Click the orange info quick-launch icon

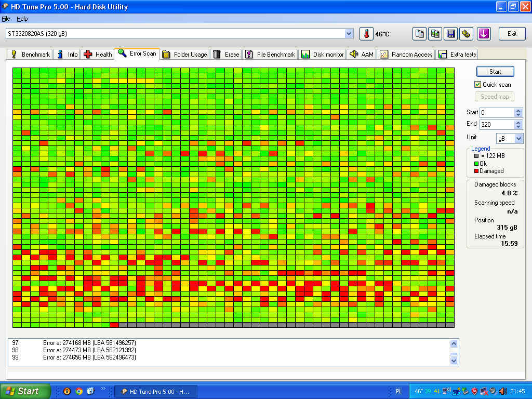point(67,391)
